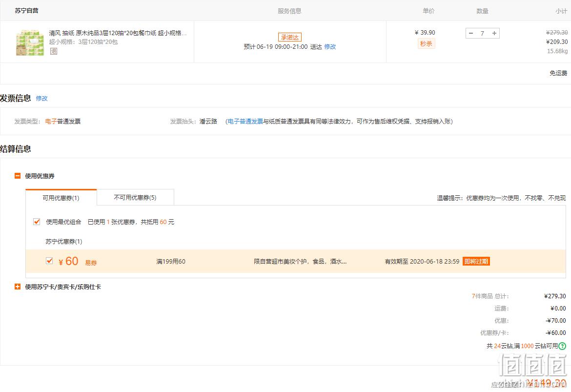Click the ¥279.30 goods total amount
Screen dimensions: 571x392
pos(555,296)
